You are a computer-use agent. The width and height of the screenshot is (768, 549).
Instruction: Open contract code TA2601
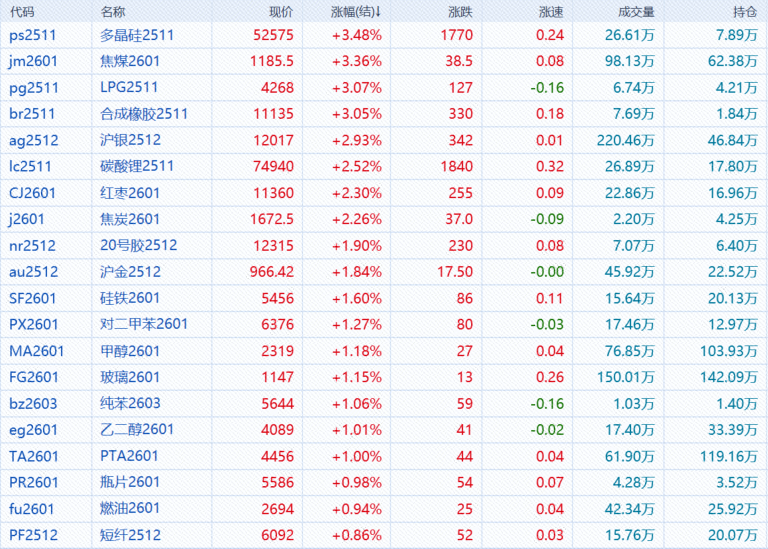point(34,456)
